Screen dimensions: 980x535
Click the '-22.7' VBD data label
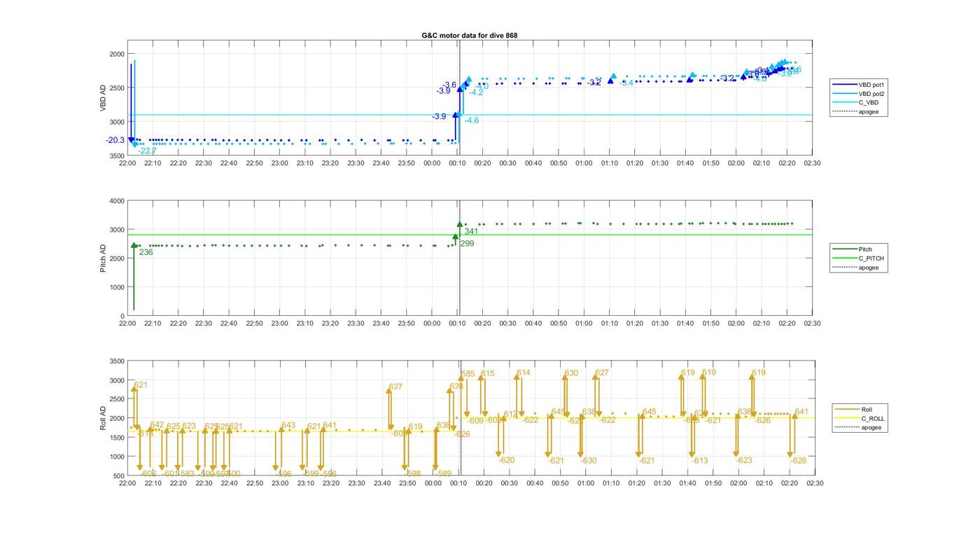tap(147, 151)
